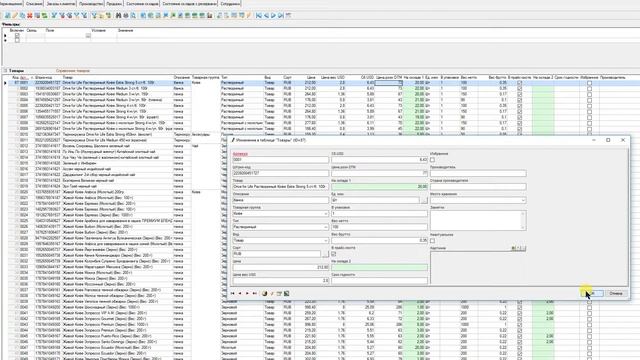Click the Справочник товаров link

click(x=73, y=71)
